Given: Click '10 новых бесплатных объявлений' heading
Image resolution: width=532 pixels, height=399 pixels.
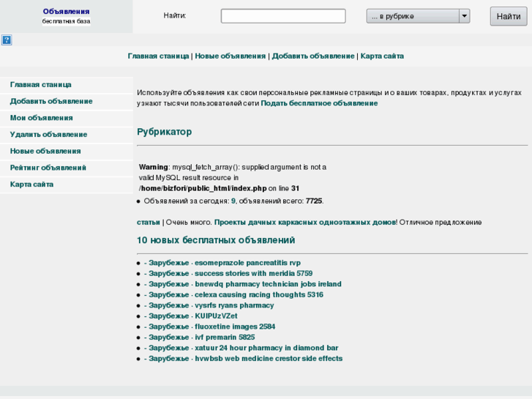Looking at the screenshot, I should (216, 240).
